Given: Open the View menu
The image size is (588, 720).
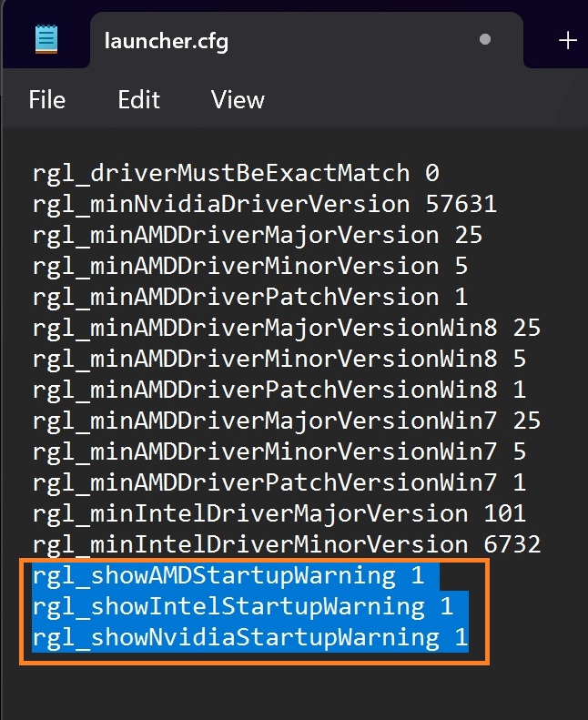Looking at the screenshot, I should [238, 100].
